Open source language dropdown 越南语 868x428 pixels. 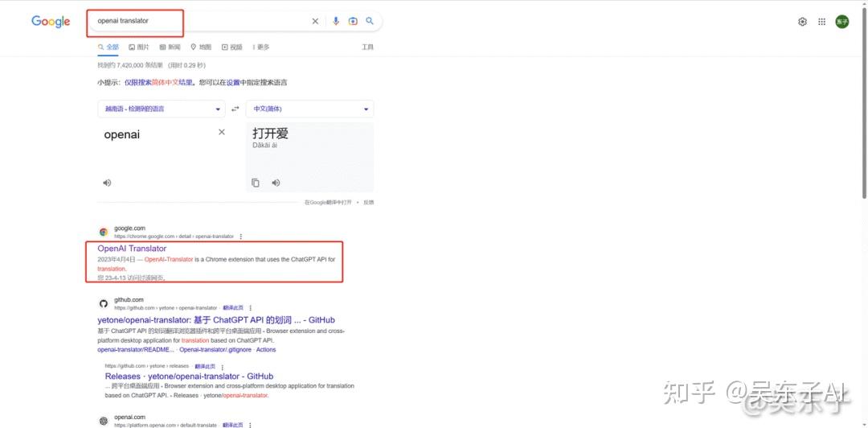[162, 109]
